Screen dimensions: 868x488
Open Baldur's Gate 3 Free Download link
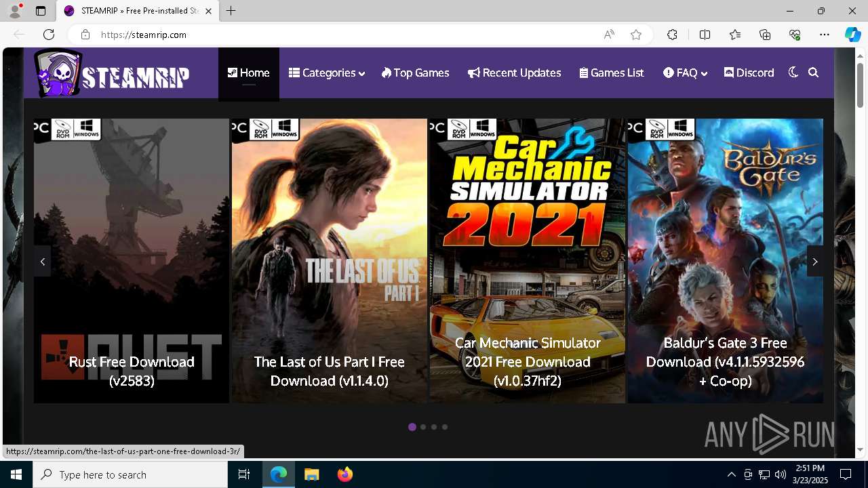(726, 362)
